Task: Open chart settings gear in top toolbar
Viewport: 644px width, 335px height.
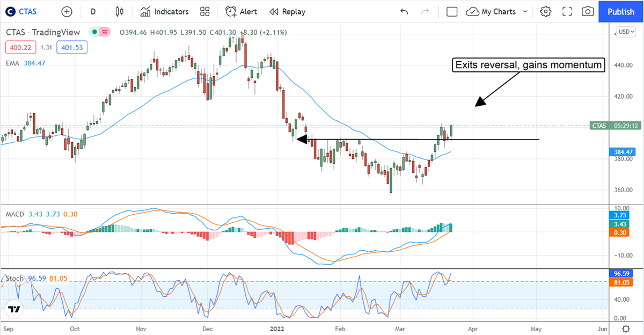Action: coord(546,11)
